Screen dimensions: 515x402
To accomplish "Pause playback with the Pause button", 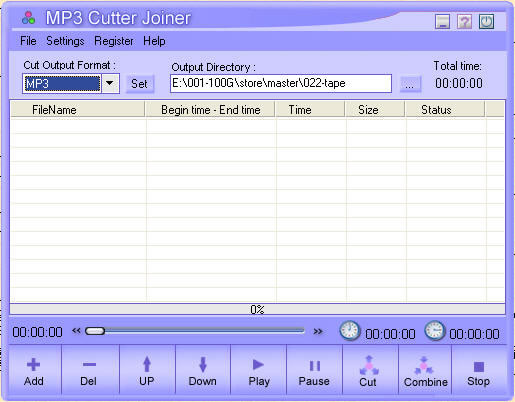I will [x=314, y=371].
